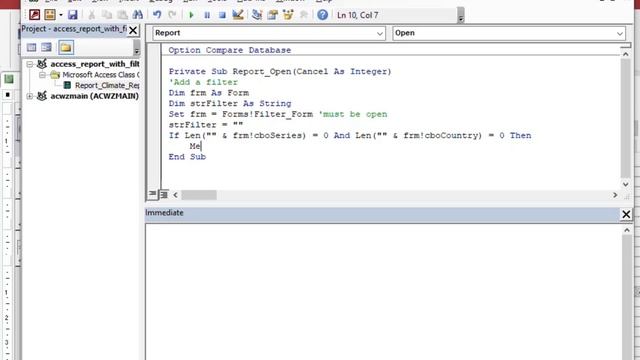Screen dimensions: 640x360
Task: Open the Insert Module dropdown arrow
Action: (61, 15)
